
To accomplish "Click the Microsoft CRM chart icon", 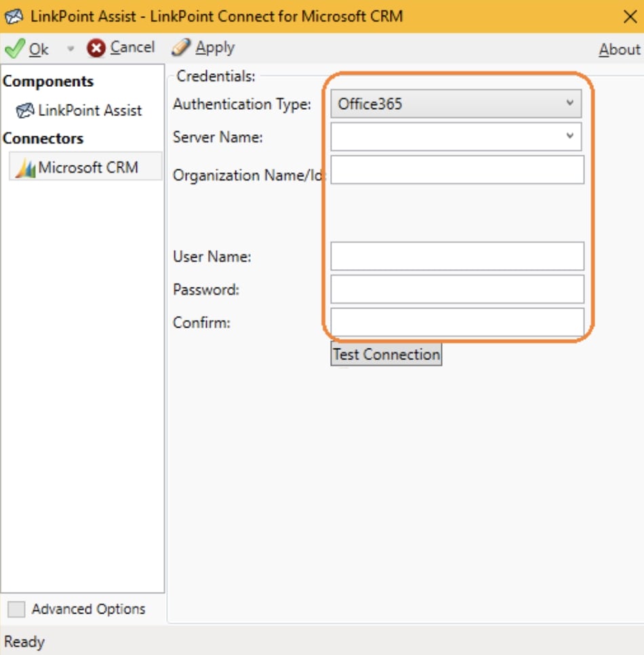I will pyautogui.click(x=26, y=168).
